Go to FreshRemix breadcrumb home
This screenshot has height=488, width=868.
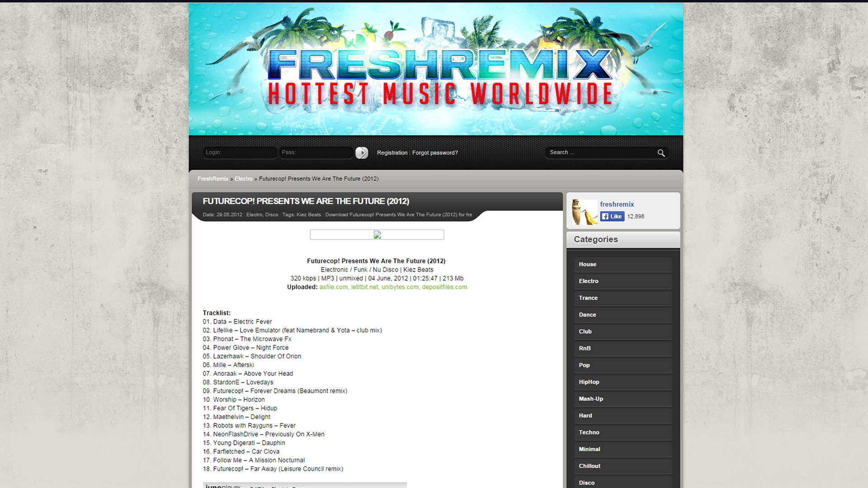[213, 179]
